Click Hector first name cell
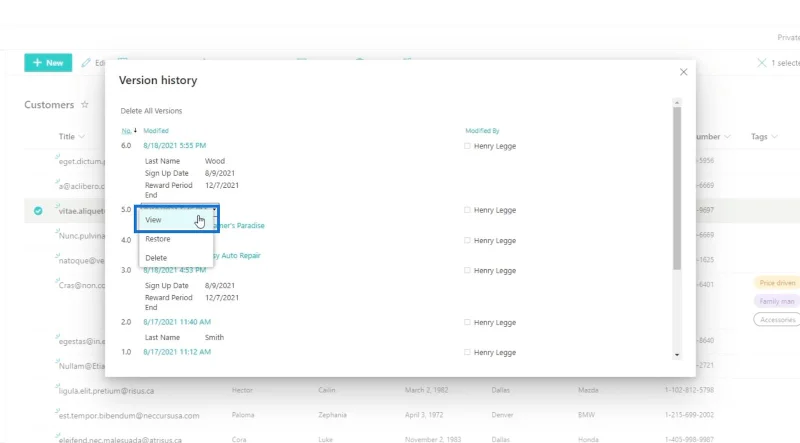The width and height of the screenshot is (800, 443). (242, 390)
